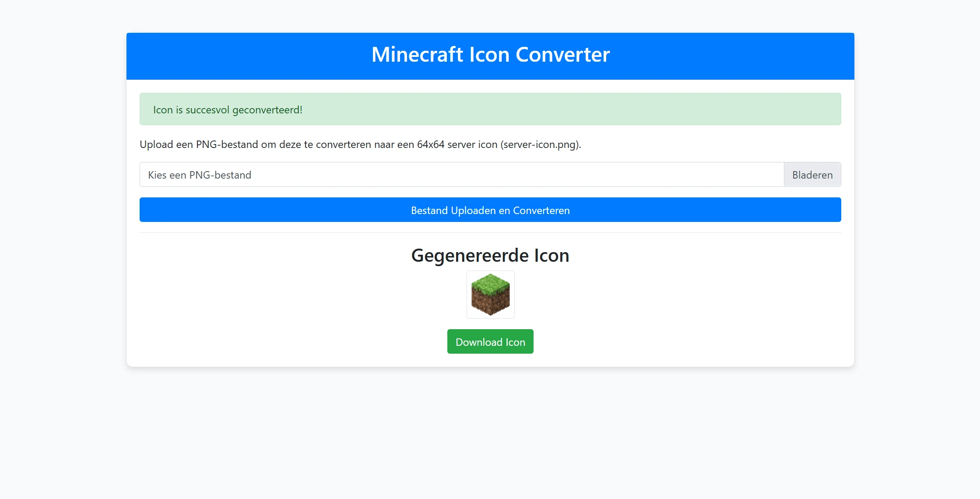Click 'Bestand Uploaden en Converteren' button
The image size is (980, 499).
(x=490, y=209)
